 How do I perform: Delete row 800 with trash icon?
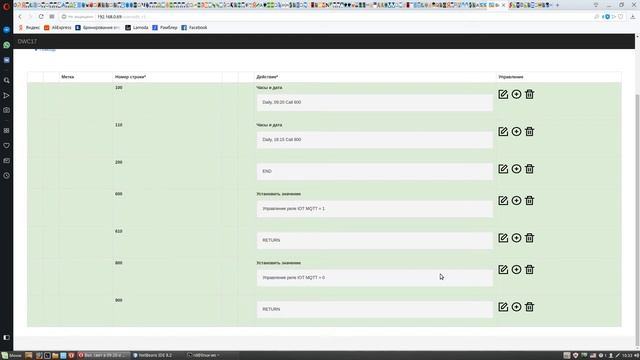click(529, 269)
